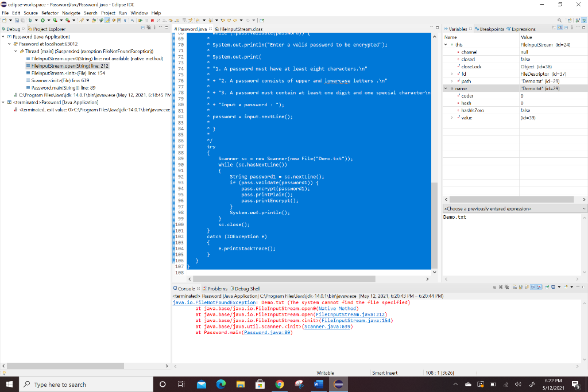Collapse Password at localhost:63012 node
The image size is (588, 392).
point(9,44)
